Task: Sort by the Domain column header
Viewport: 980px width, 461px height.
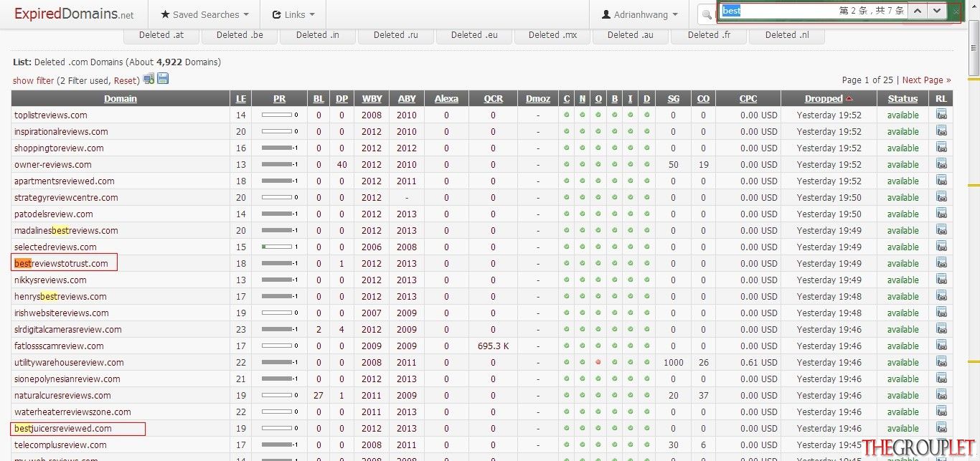Action: 121,98
